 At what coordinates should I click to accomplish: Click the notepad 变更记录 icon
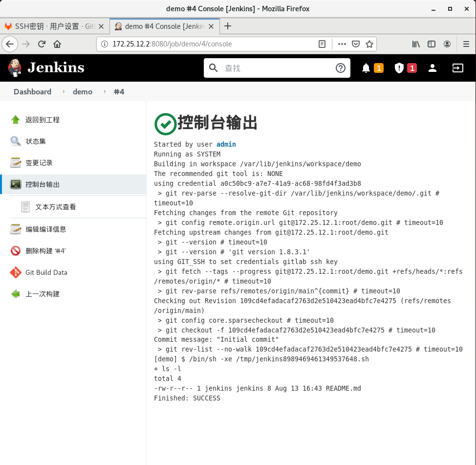(16, 163)
